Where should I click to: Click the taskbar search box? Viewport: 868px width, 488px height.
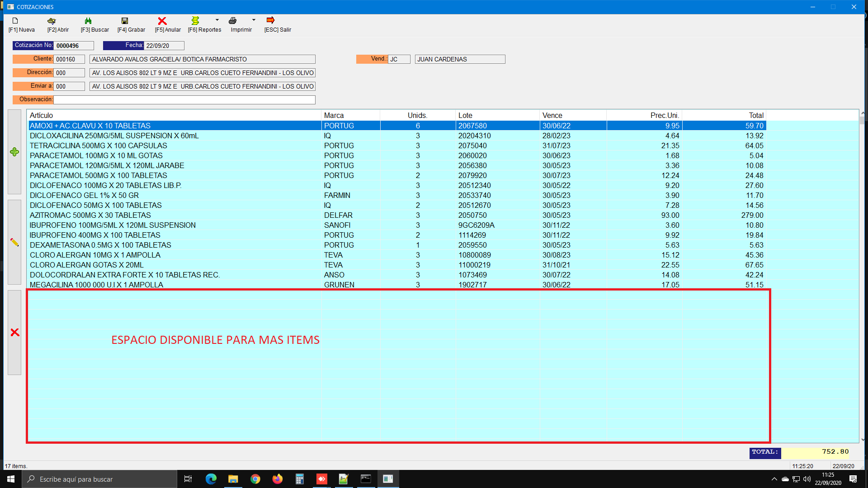(99, 479)
